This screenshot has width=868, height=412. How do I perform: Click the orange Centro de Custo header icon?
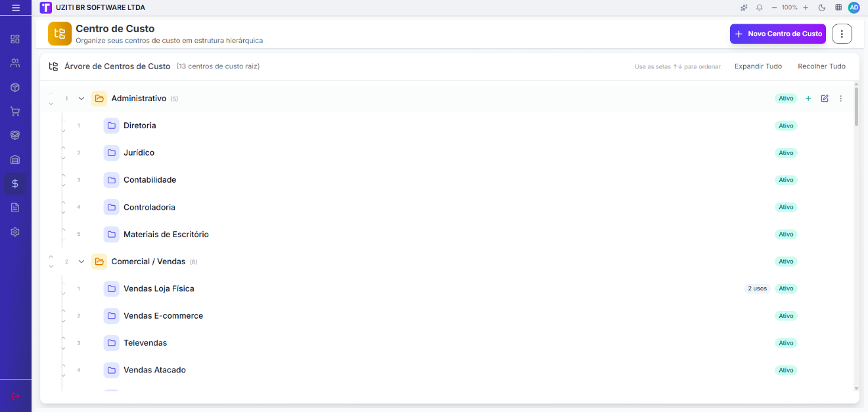60,34
